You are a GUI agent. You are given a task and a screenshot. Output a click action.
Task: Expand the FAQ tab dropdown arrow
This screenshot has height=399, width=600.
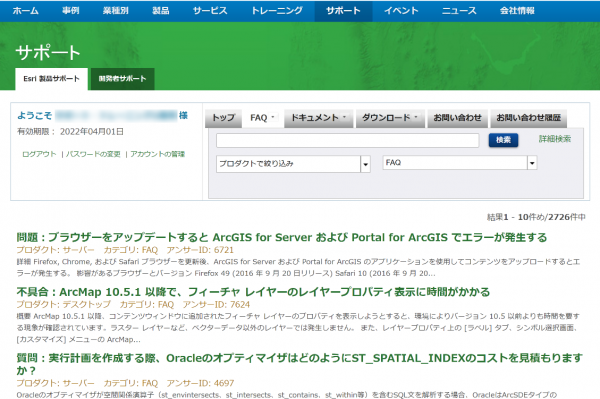[273, 117]
